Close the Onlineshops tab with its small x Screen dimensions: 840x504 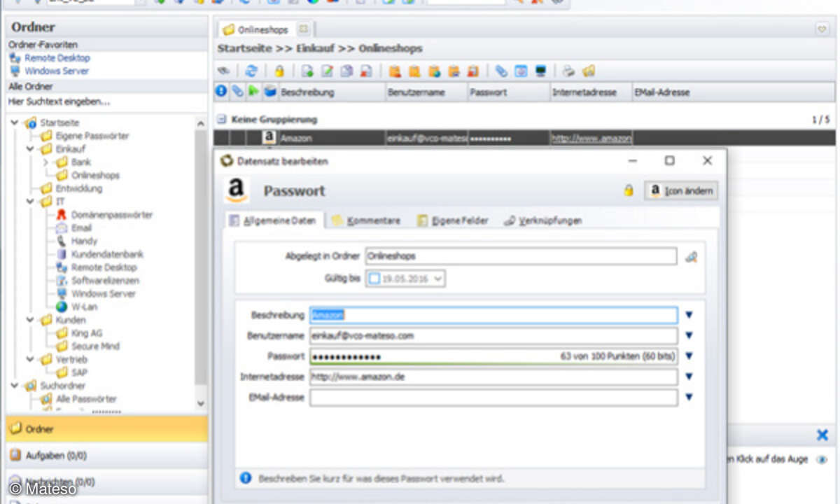303,29
